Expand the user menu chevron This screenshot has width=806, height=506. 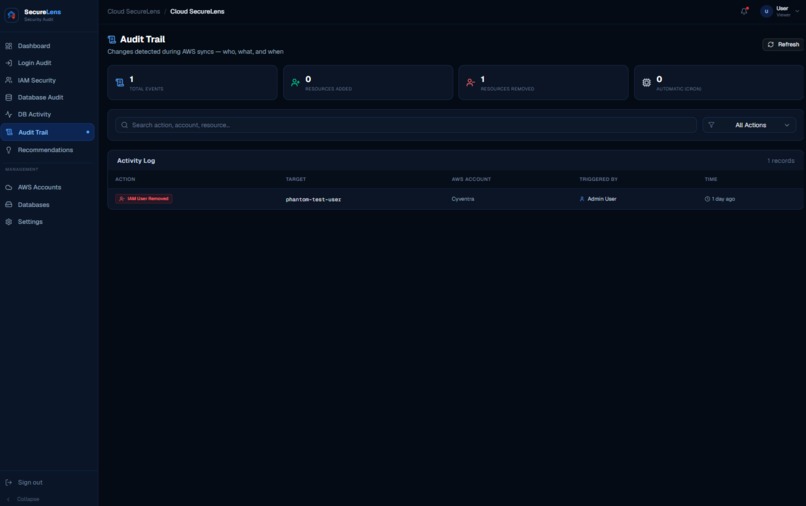coord(797,11)
